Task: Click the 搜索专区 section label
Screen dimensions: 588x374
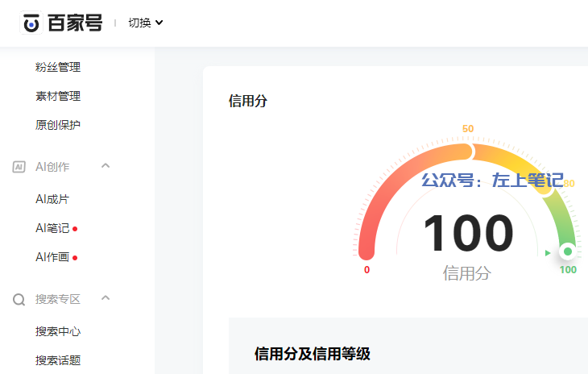Action: 58,299
